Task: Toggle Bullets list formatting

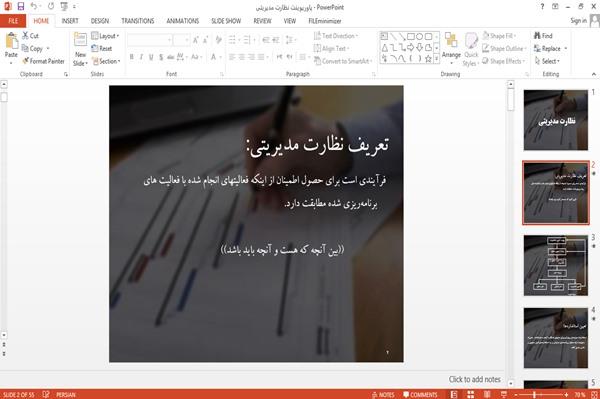Action: (x=233, y=40)
